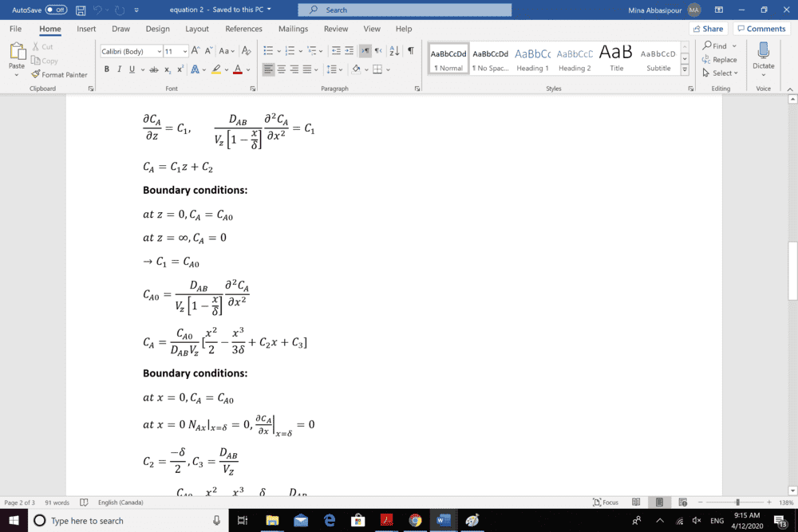Click the Save icon in title bar
The height and width of the screenshot is (532, 798).
[81, 10]
